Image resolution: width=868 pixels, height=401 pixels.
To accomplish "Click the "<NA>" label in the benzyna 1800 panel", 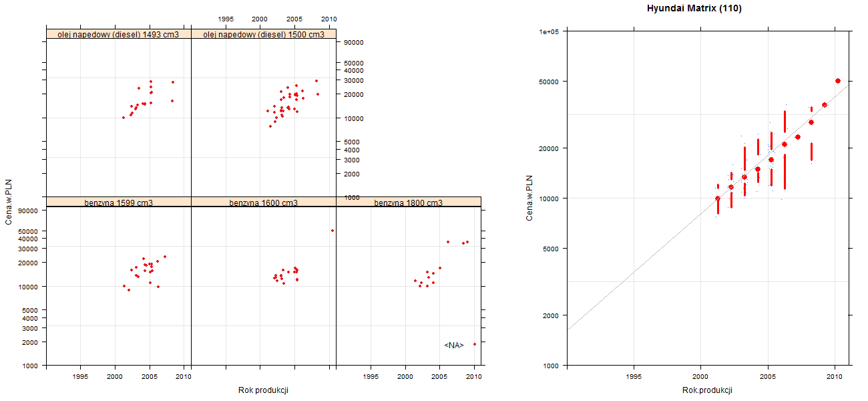I will (x=453, y=346).
